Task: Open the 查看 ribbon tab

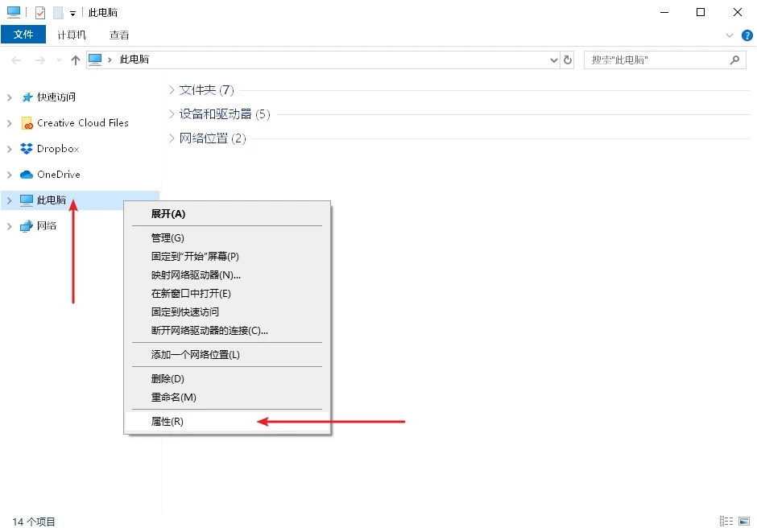Action: pyautogui.click(x=118, y=35)
